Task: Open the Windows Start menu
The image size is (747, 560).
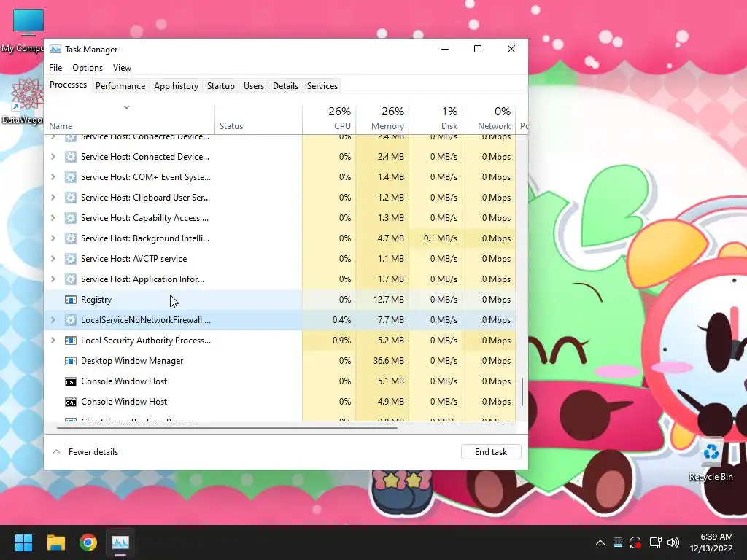Action: (x=23, y=542)
